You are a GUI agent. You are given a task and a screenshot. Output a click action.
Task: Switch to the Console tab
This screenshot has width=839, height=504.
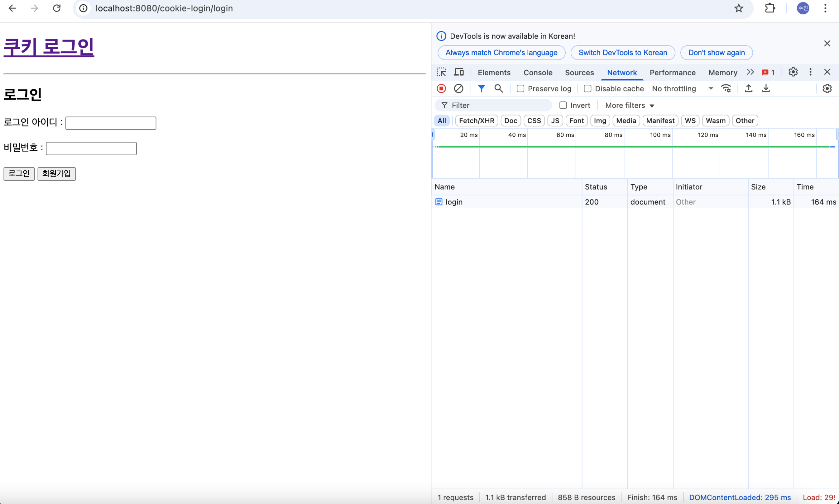[538, 72]
